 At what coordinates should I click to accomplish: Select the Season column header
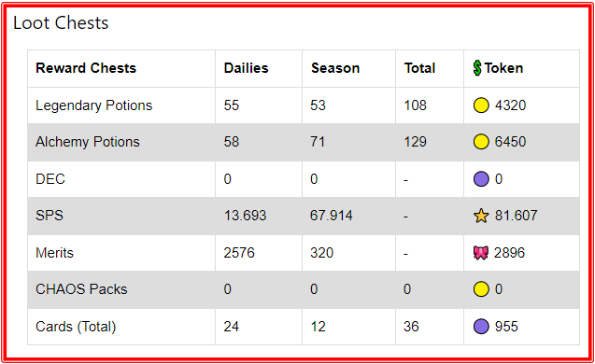coord(335,68)
